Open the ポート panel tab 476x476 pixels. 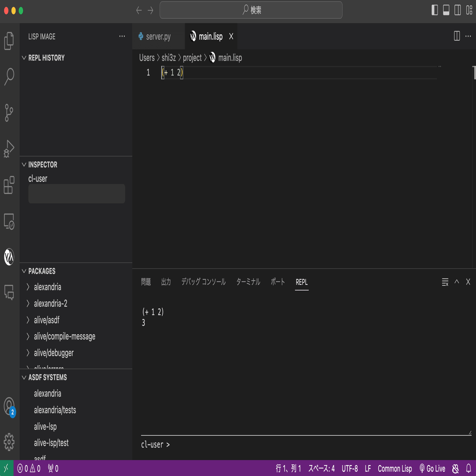pyautogui.click(x=278, y=282)
